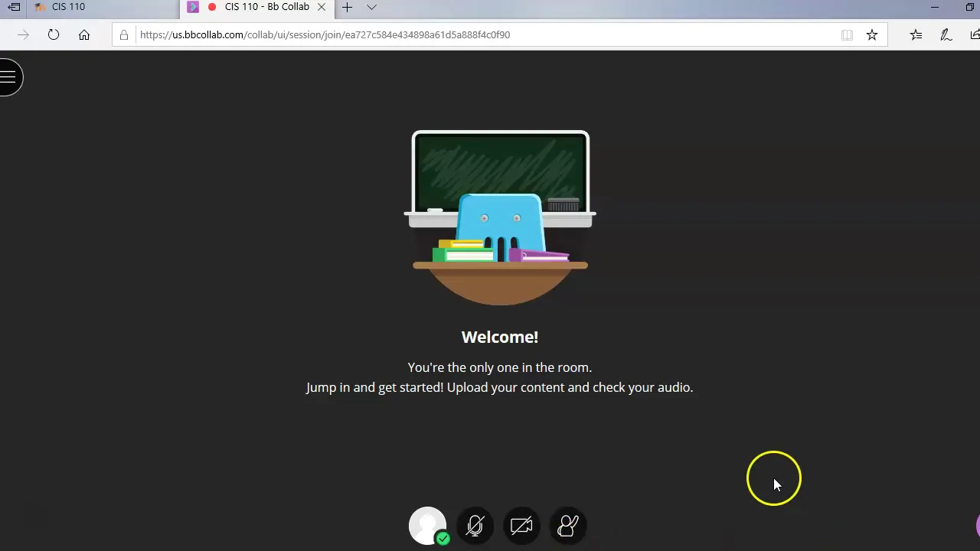View site security lock info
Screen dimensions: 980x551
(124, 34)
